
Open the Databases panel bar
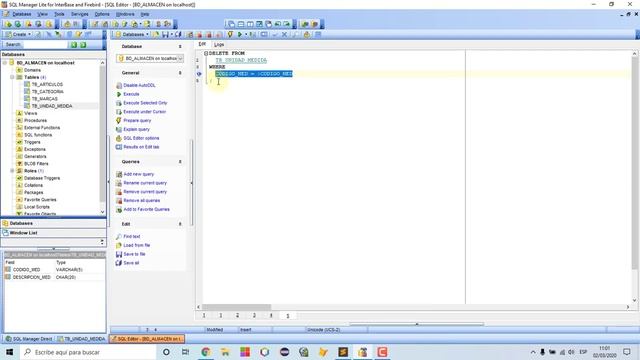pyautogui.click(x=53, y=224)
